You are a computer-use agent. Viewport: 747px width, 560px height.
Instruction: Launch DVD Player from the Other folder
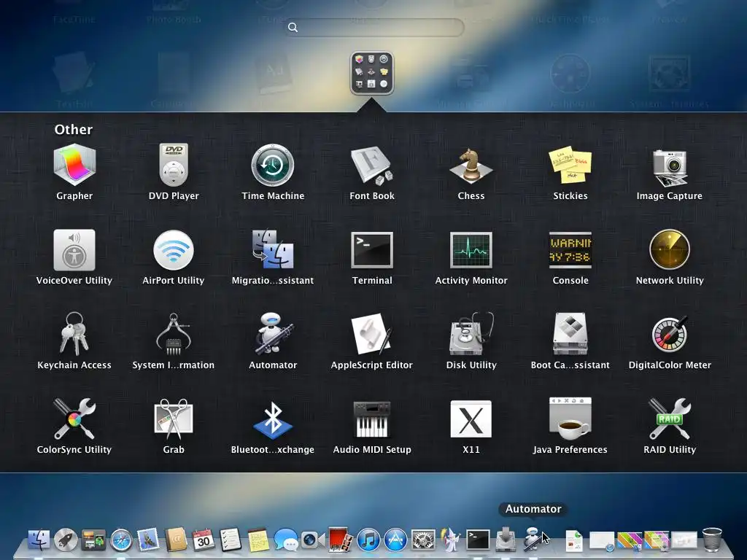174,165
